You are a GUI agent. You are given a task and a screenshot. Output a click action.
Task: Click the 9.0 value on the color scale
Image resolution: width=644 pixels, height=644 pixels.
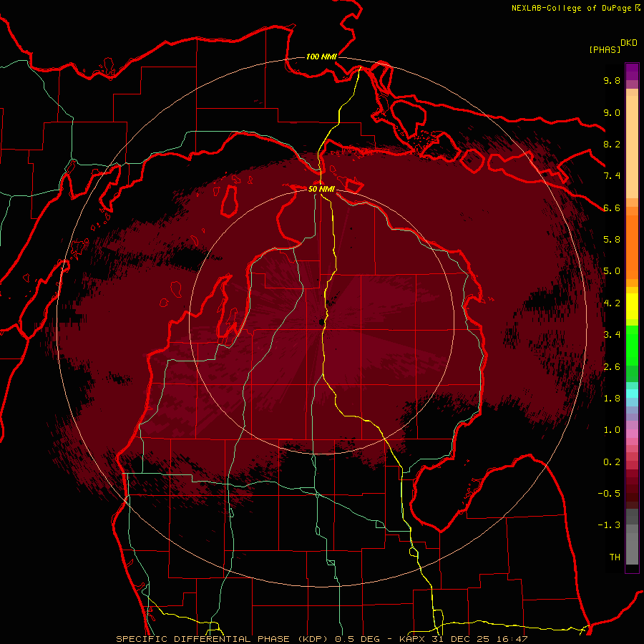(612, 112)
